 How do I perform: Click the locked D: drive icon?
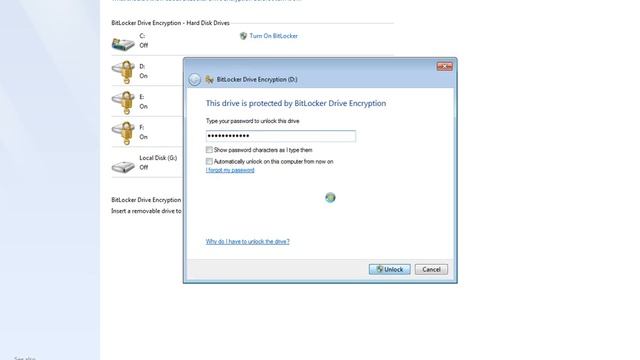(x=123, y=72)
